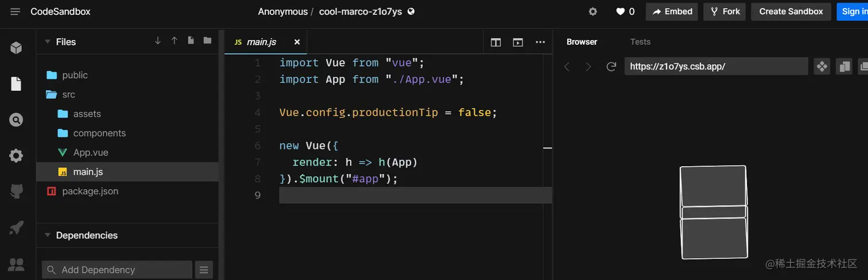Viewport: 868px width, 280px height.
Task: Open Configuration gear icon in sidebar
Action: tap(16, 156)
